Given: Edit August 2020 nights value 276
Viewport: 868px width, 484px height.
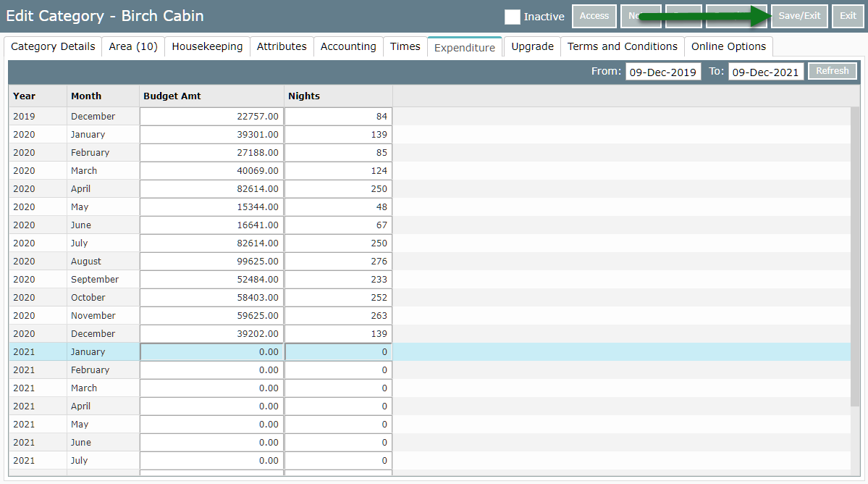Looking at the screenshot, I should pyautogui.click(x=338, y=262).
